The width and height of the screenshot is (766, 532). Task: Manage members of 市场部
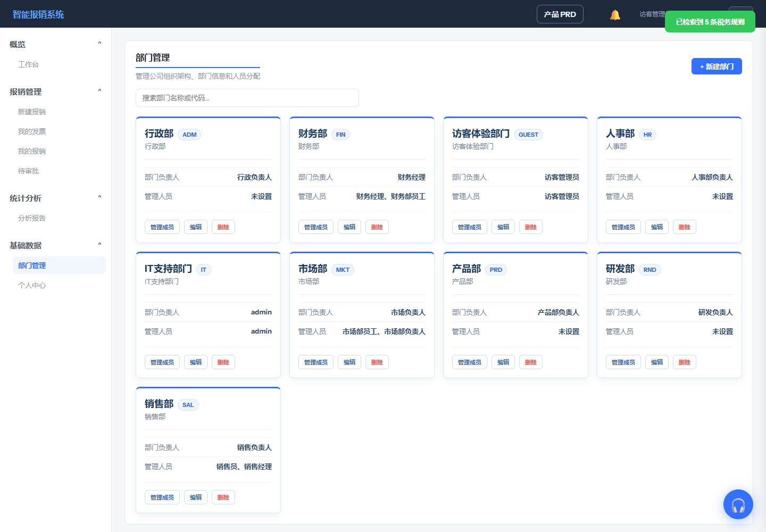(x=316, y=362)
